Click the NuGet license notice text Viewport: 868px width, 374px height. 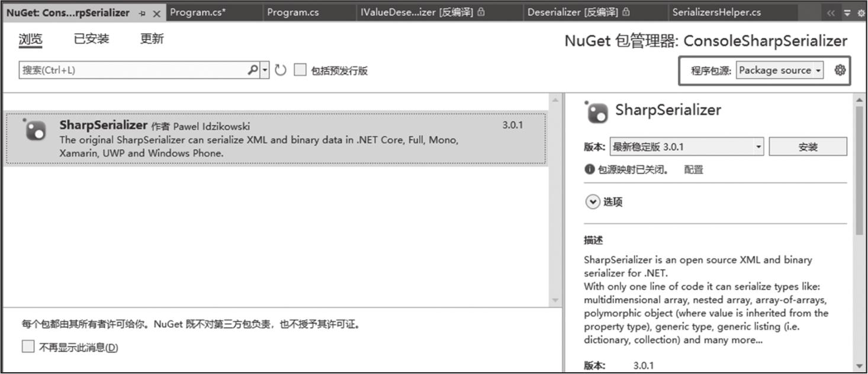191,324
